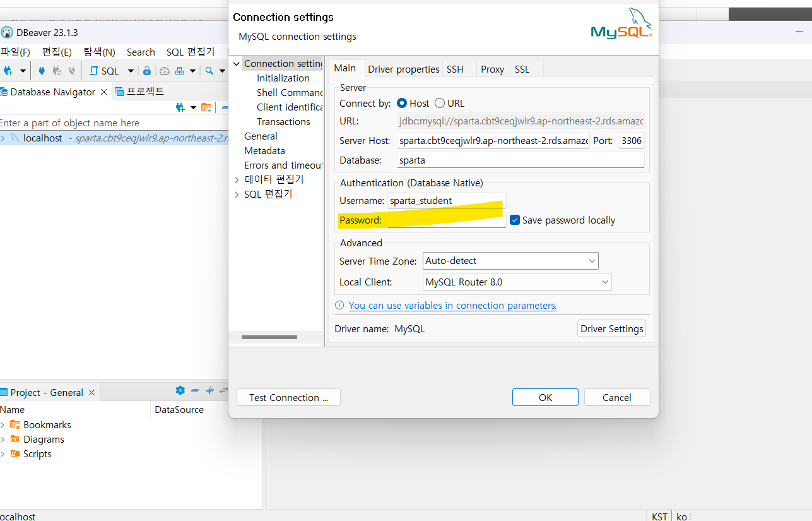Switch to the SSH tab

pyautogui.click(x=455, y=69)
